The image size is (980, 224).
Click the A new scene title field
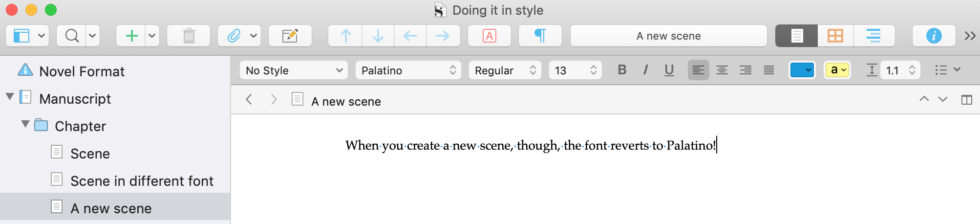669,36
